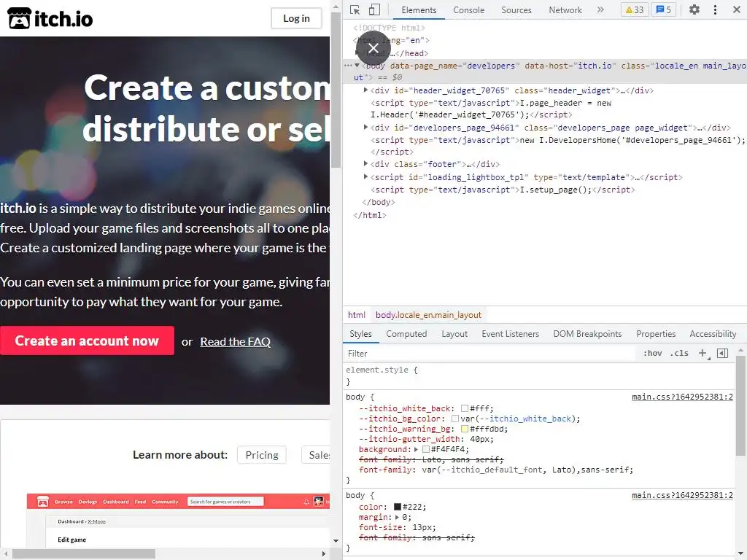
Task: Expand the developers_page_94661 div node
Action: (x=365, y=127)
